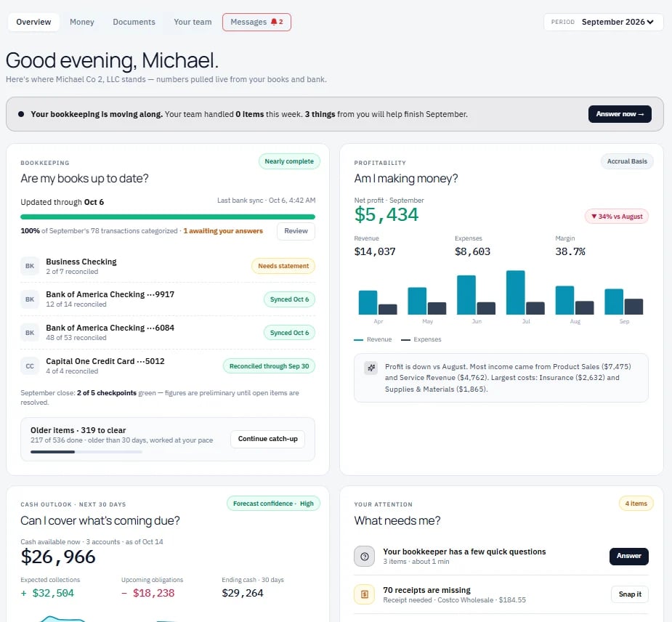This screenshot has height=622, width=672.
Task: Open the September 2026 period dropdown
Action: click(604, 22)
